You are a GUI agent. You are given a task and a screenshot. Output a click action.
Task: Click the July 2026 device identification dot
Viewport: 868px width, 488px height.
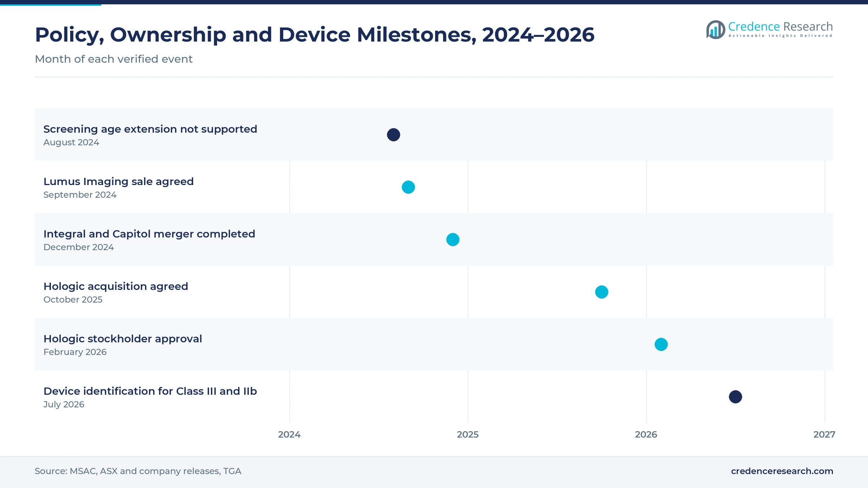[736, 397]
